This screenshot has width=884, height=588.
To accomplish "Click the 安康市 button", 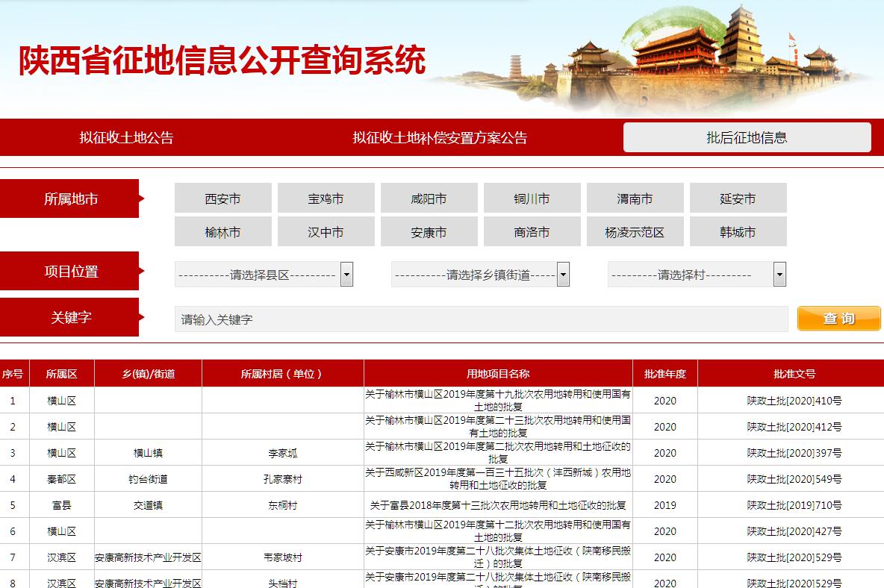I will [x=429, y=232].
